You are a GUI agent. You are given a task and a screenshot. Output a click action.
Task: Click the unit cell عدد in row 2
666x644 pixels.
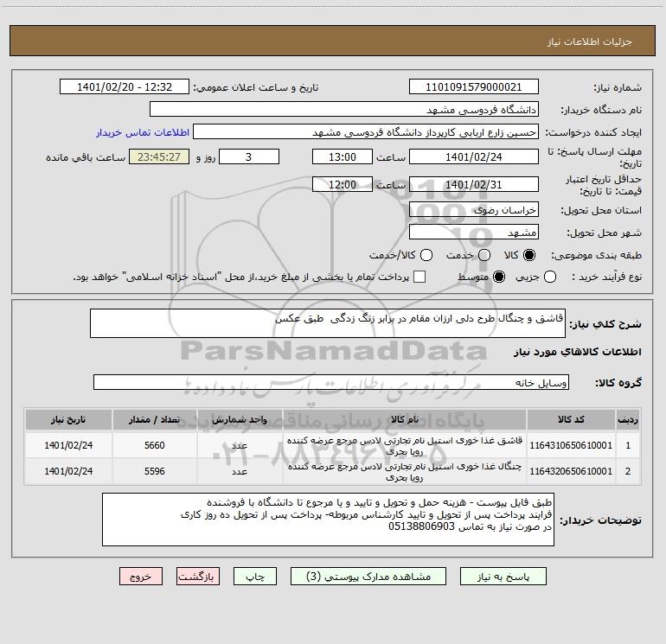[x=240, y=471]
